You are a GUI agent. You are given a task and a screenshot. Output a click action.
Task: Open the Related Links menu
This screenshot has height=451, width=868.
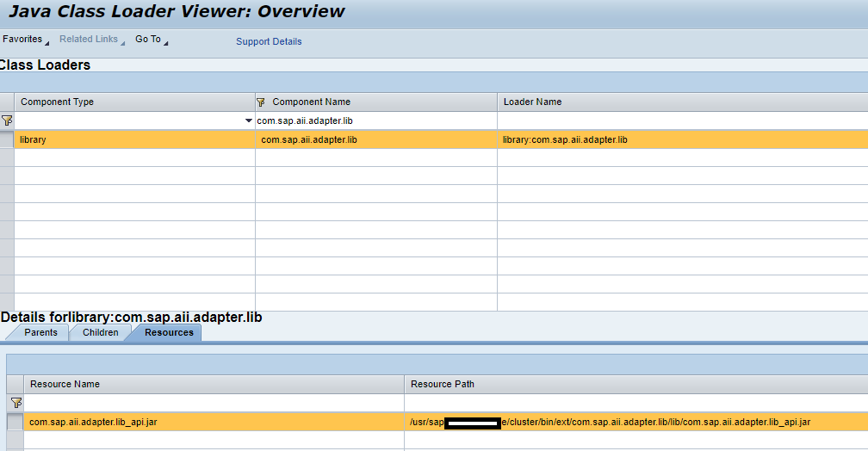click(x=91, y=40)
